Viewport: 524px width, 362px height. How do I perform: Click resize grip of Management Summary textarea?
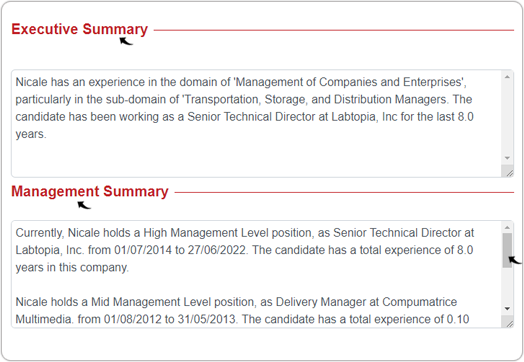[x=509, y=323]
